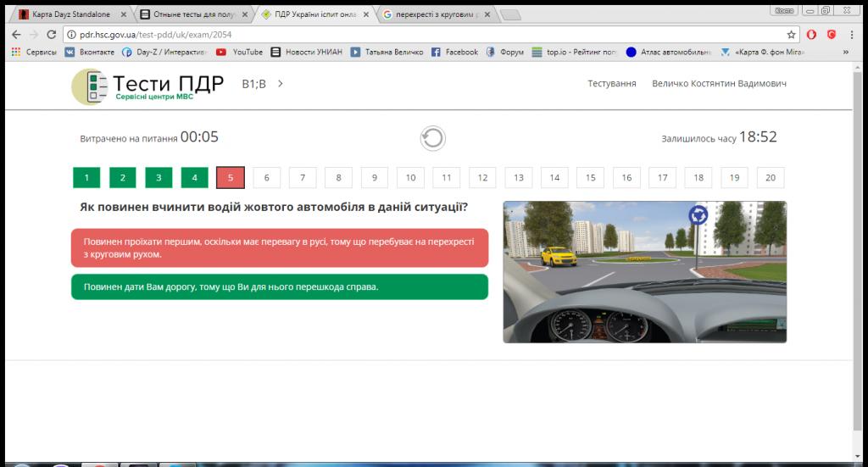Image resolution: width=868 pixels, height=467 pixels.
Task: Switch to the Google search results tab
Action: tap(432, 14)
